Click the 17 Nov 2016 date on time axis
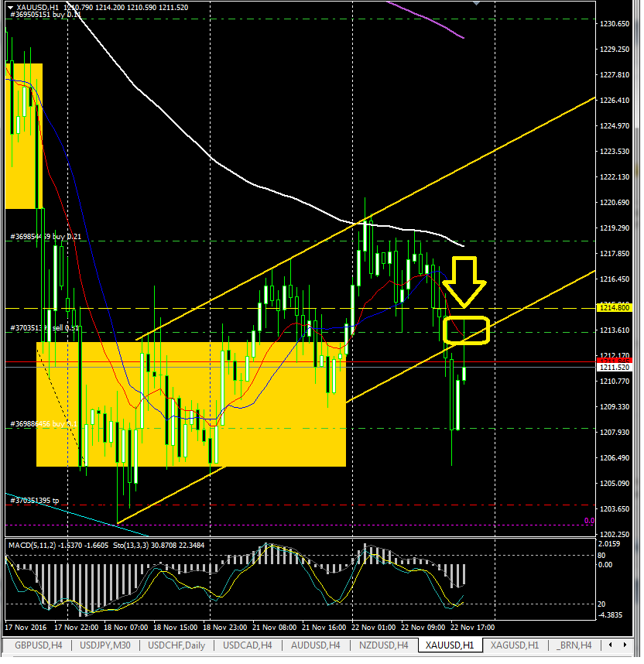The image size is (644, 664). point(26,628)
